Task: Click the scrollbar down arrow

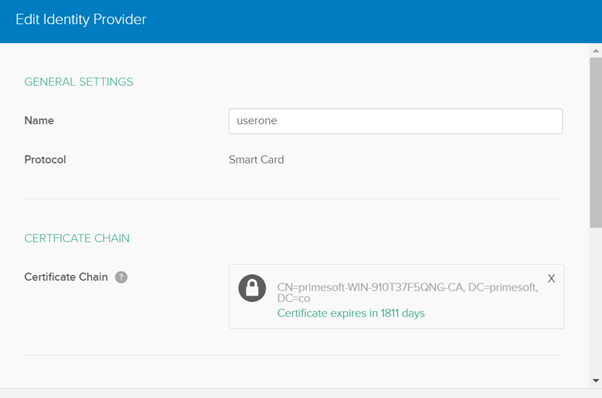Action: (596, 381)
